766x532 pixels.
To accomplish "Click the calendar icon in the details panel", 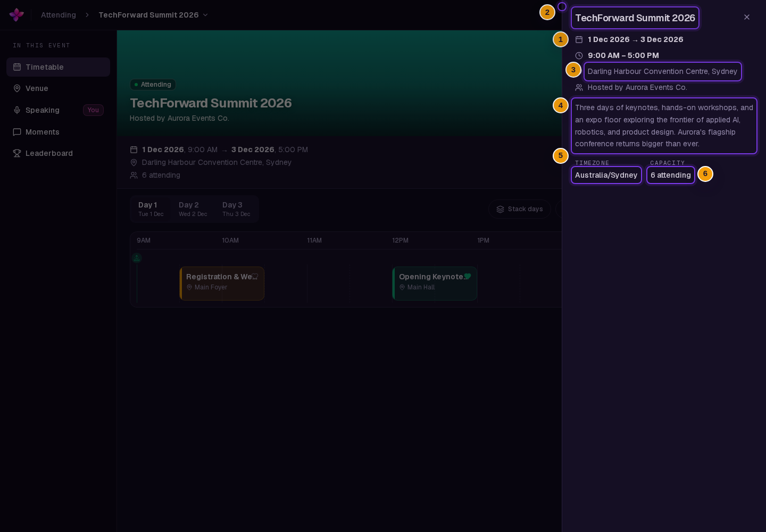I will (x=579, y=39).
